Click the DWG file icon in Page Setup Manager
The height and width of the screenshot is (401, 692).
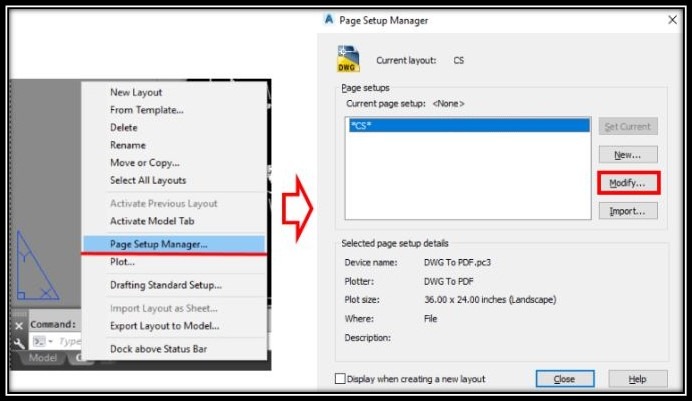click(348, 59)
